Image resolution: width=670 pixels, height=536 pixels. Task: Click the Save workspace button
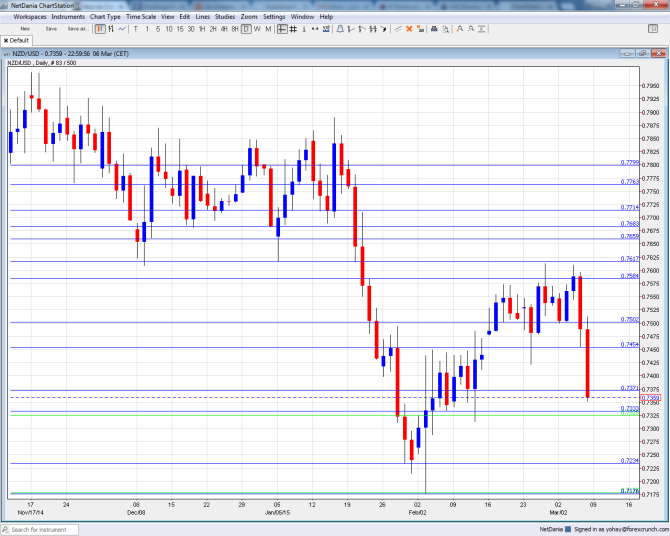tap(51, 29)
